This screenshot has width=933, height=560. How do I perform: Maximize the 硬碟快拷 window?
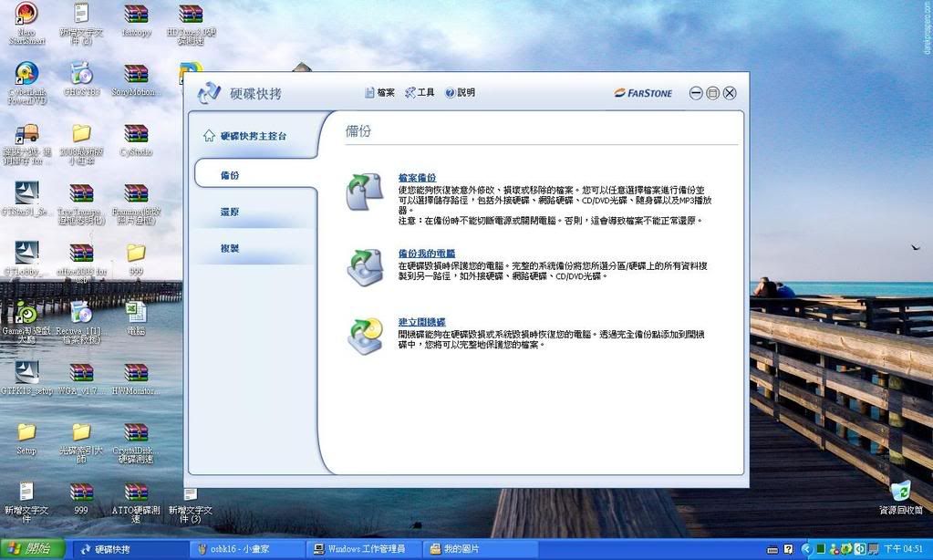click(712, 93)
